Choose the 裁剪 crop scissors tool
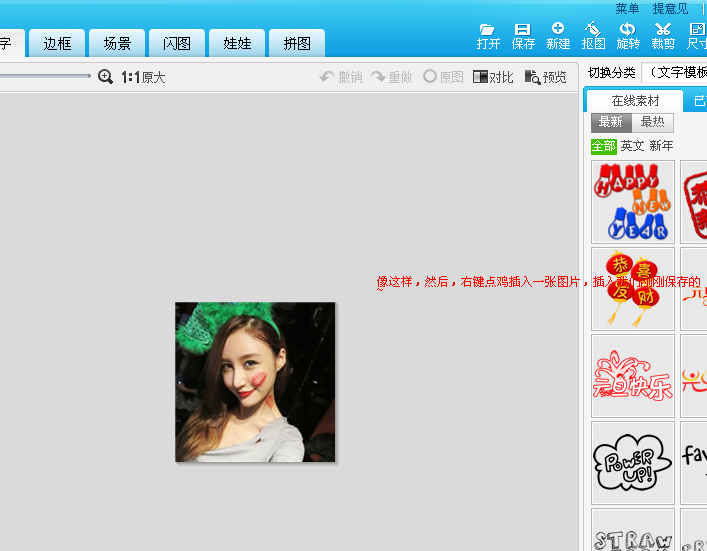The width and height of the screenshot is (707, 551). coord(663,36)
